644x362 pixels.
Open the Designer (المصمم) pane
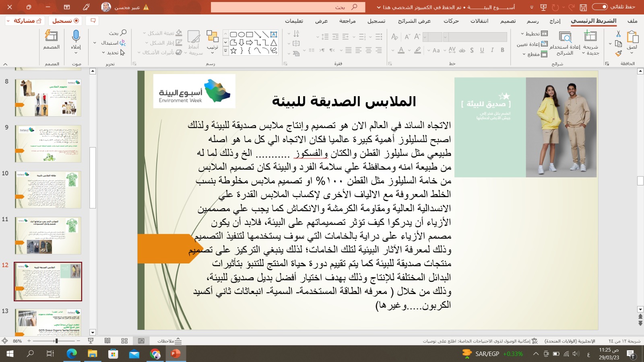click(x=52, y=39)
